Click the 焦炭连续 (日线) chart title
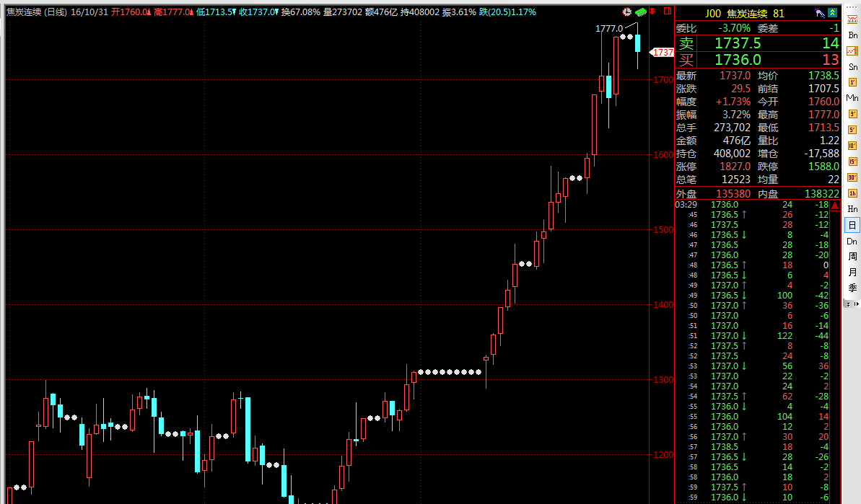861x504 pixels. [x=37, y=12]
